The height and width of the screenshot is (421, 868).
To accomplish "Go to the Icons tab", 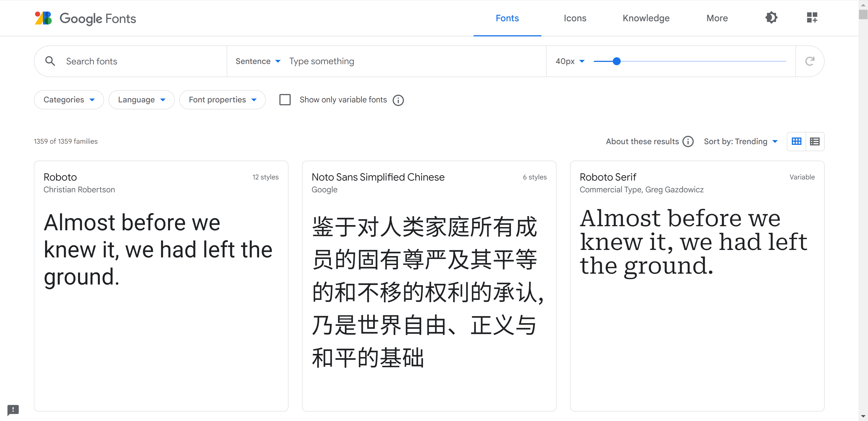I will (575, 18).
